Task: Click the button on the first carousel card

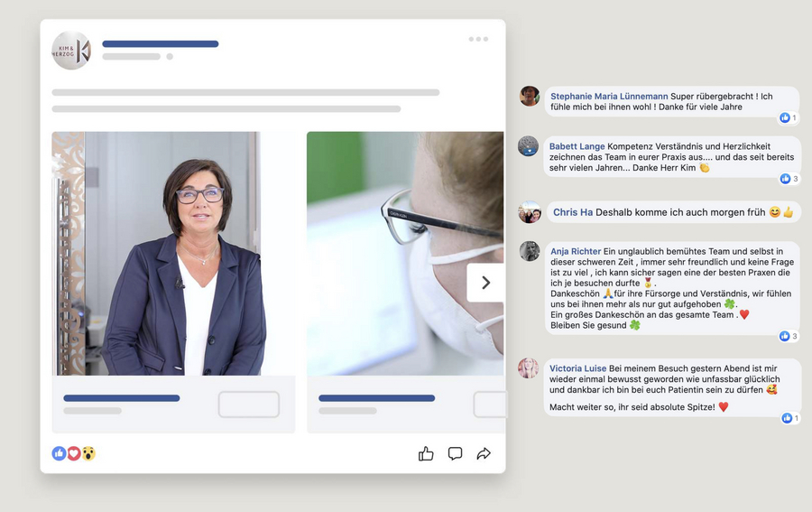Action: (x=249, y=405)
